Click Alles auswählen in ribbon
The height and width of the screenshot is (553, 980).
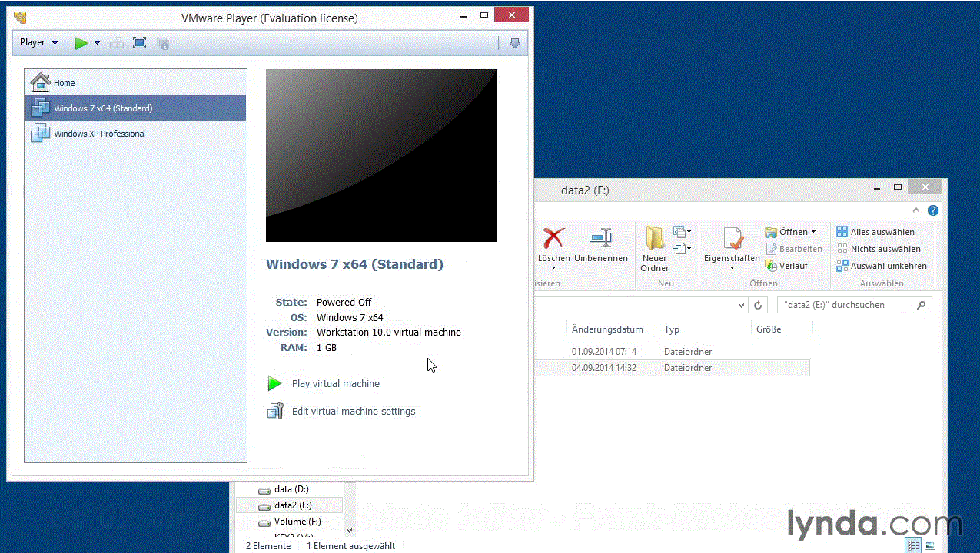click(875, 232)
